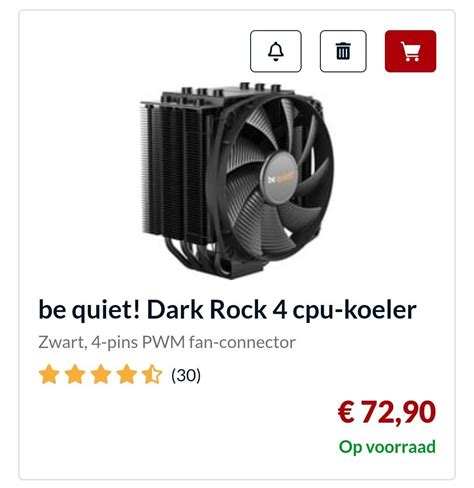Open the (30) reviews count
The image size is (474, 488).
(186, 375)
